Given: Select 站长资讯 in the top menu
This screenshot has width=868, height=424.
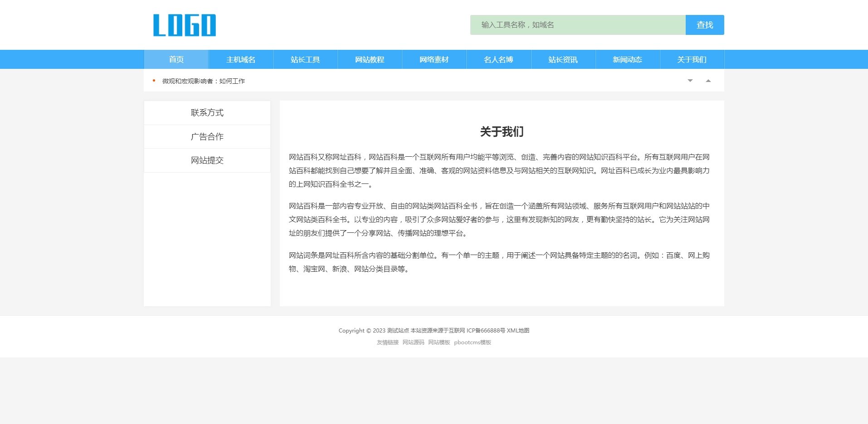Looking at the screenshot, I should coord(562,59).
